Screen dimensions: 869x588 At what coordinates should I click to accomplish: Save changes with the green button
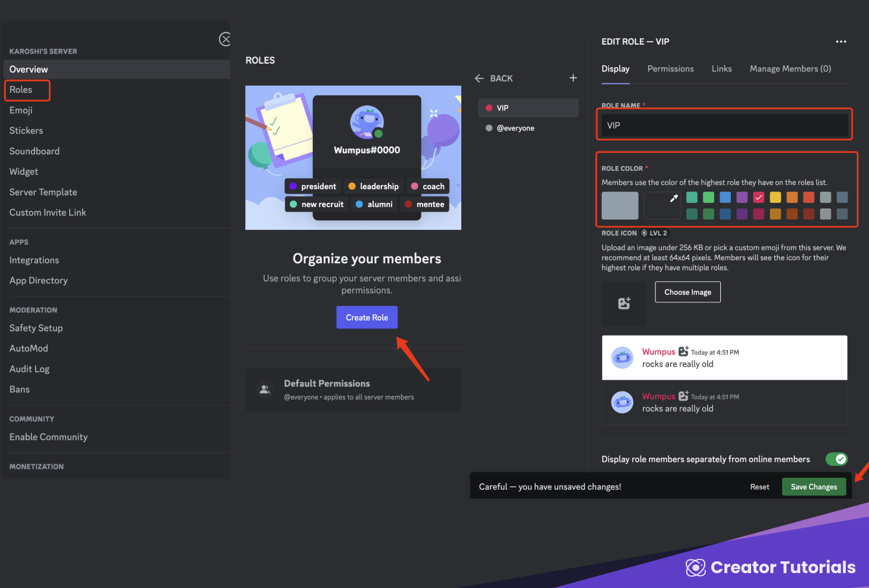point(814,486)
